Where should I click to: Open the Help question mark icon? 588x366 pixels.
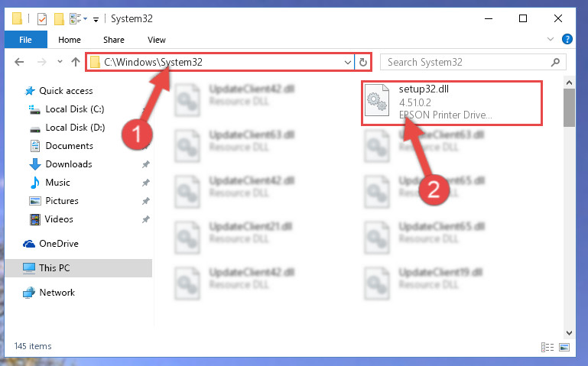[x=567, y=39]
